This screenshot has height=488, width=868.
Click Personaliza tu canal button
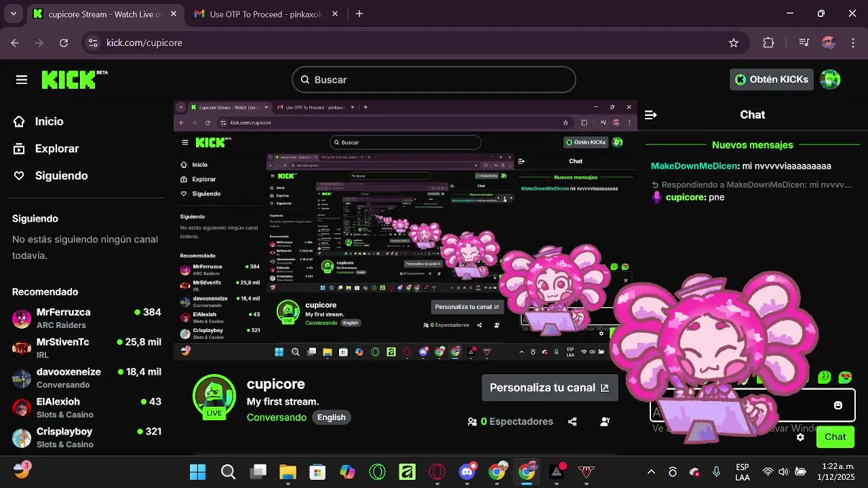click(x=549, y=388)
